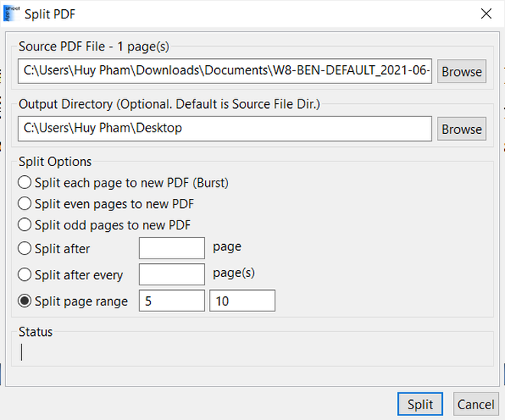
Task: Click the Split button
Action: point(420,404)
